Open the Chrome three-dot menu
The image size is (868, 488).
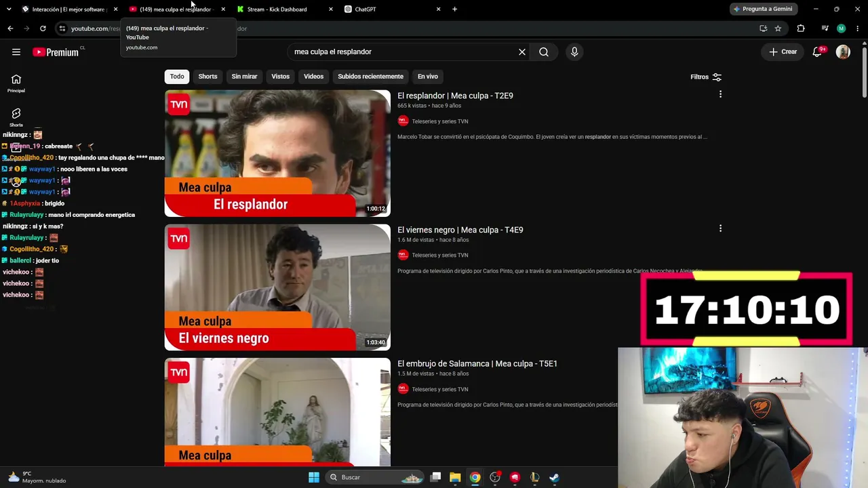[x=857, y=28]
